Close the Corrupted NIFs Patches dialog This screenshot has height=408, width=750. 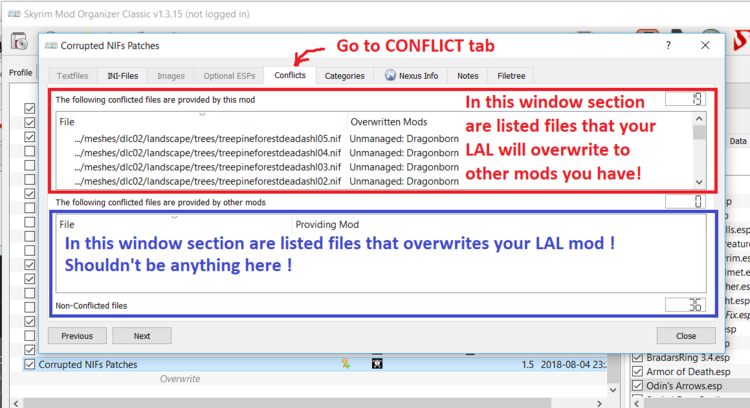[x=705, y=45]
